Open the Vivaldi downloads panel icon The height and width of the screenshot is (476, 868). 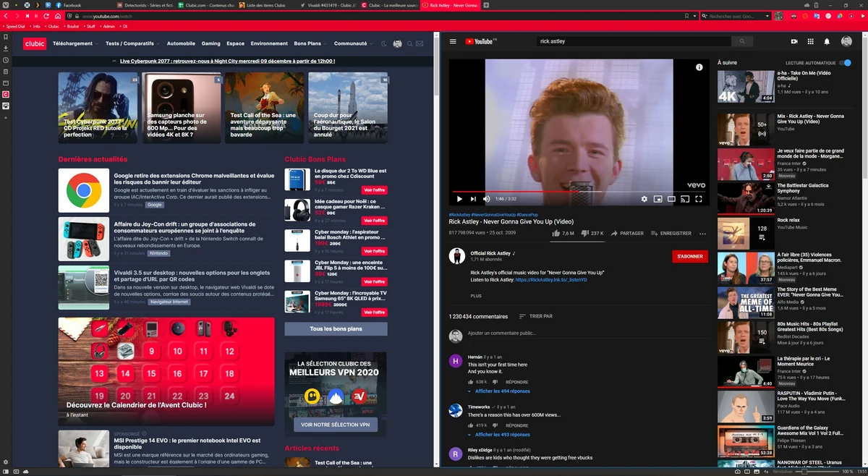click(x=6, y=48)
